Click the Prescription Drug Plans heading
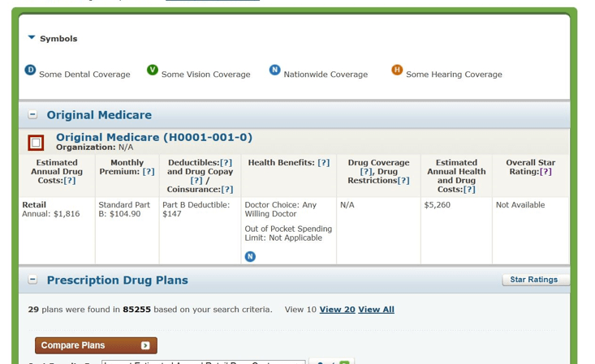The height and width of the screenshot is (364, 595). coord(117,280)
